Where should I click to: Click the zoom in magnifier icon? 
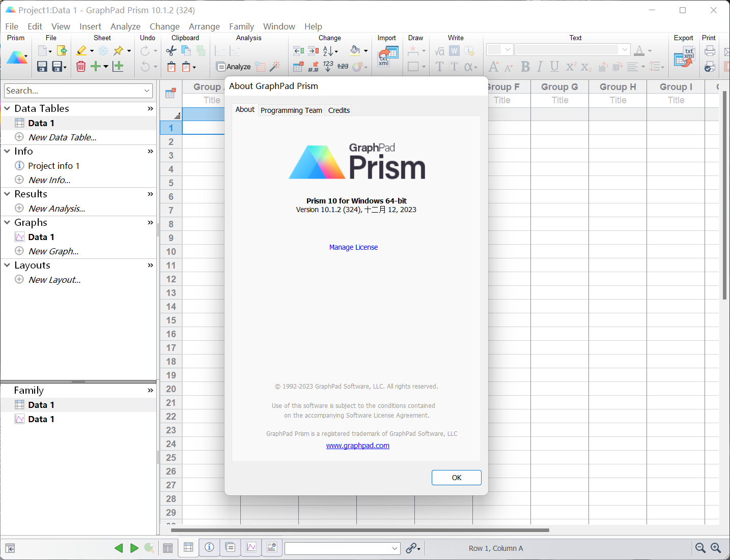pyautogui.click(x=716, y=548)
